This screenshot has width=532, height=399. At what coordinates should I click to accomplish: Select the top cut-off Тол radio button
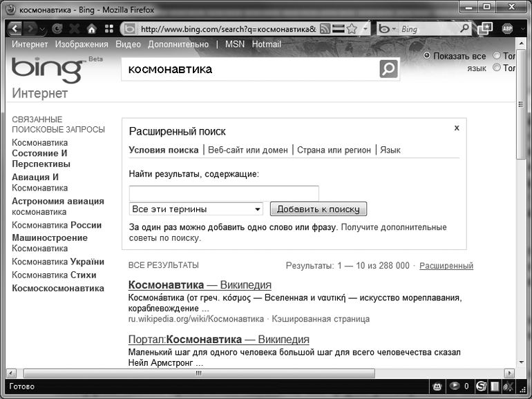[x=497, y=56]
